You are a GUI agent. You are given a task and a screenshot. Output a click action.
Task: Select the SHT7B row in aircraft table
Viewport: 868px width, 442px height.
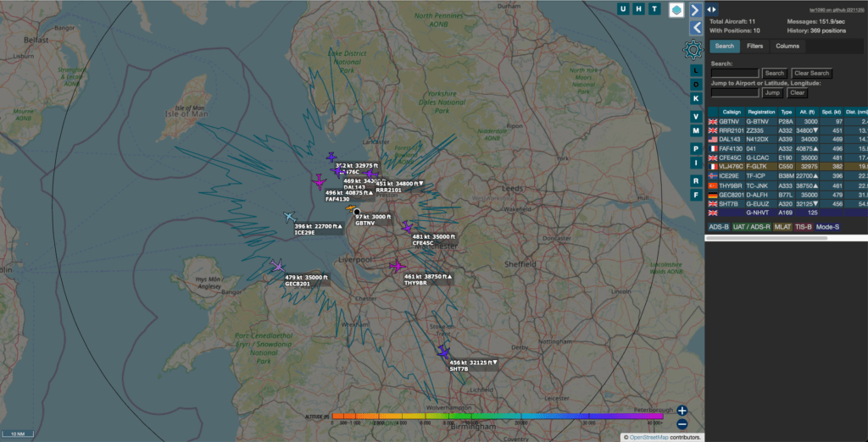pyautogui.click(x=787, y=203)
